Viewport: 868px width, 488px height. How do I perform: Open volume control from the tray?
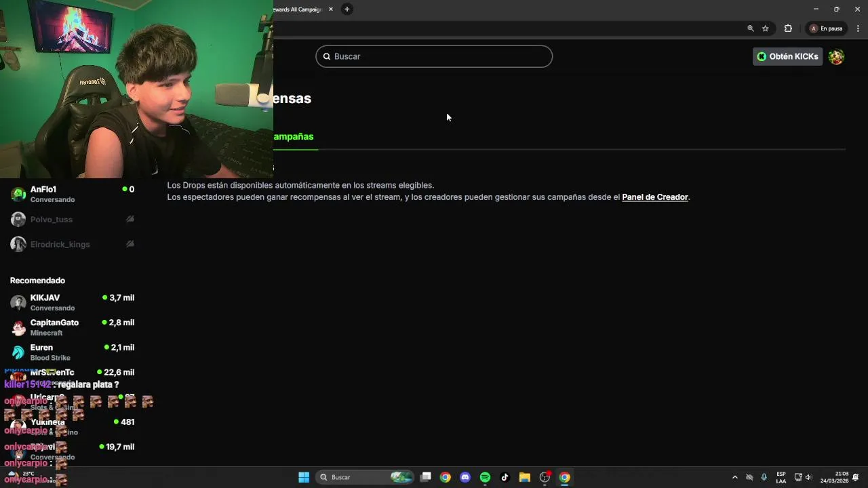click(808, 477)
